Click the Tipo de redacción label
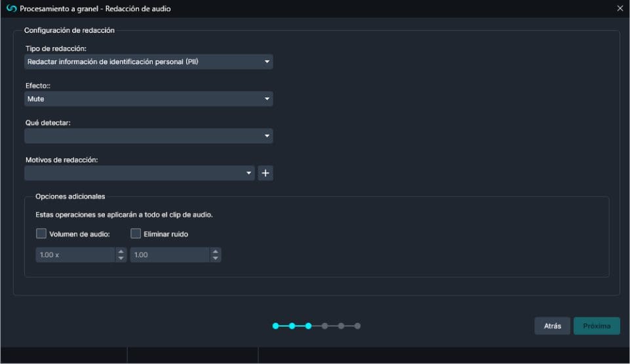 (56, 48)
